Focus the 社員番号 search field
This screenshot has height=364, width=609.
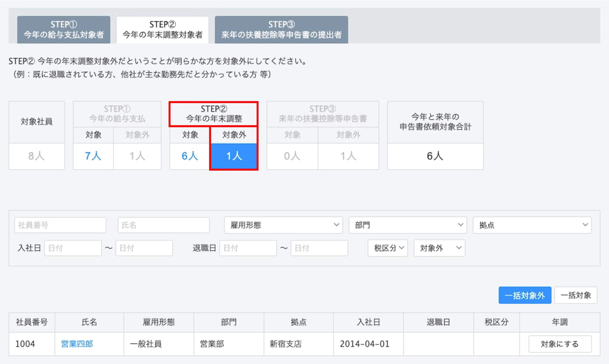[x=60, y=225]
